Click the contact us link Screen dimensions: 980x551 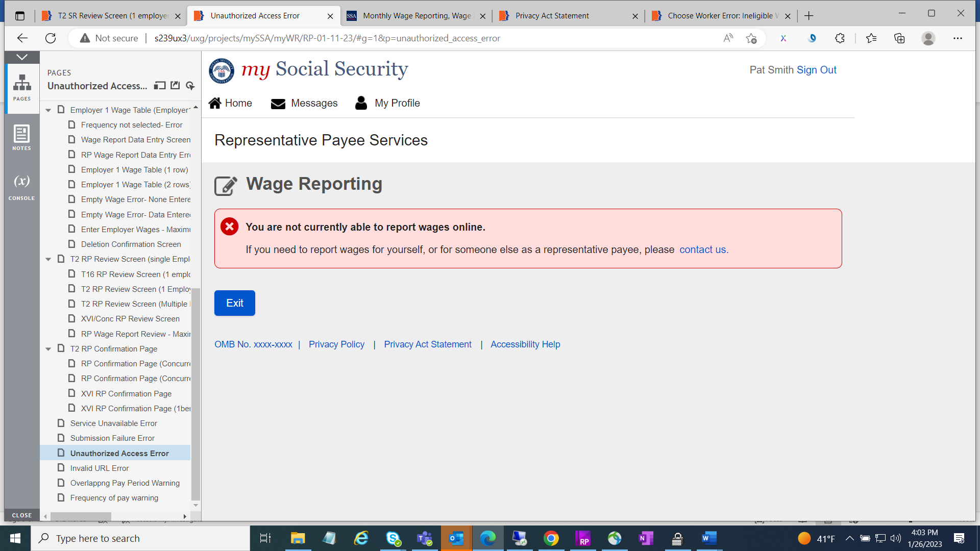click(703, 249)
